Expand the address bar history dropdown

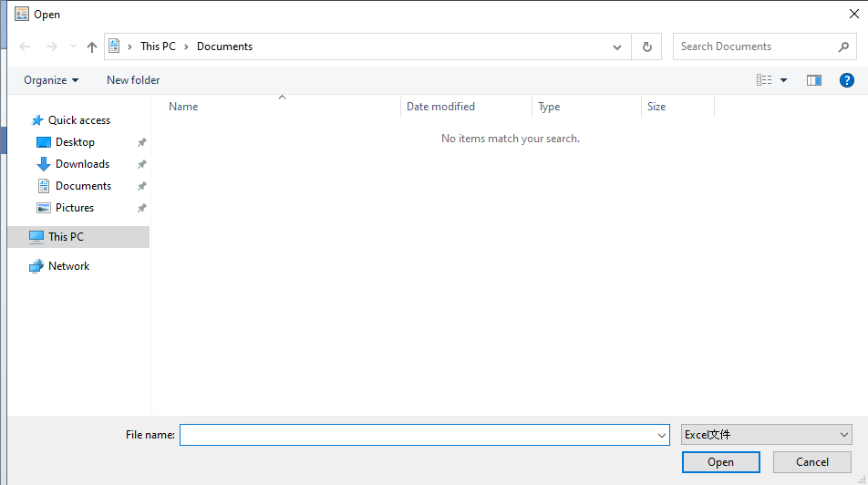[x=616, y=47]
